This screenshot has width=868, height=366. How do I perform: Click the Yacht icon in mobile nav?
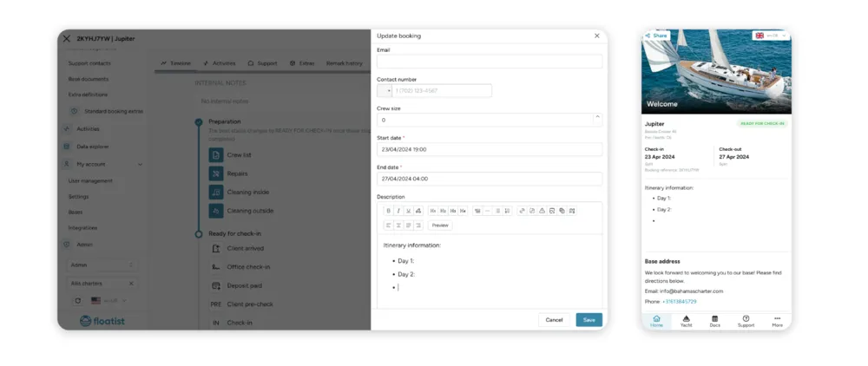[x=686, y=321]
